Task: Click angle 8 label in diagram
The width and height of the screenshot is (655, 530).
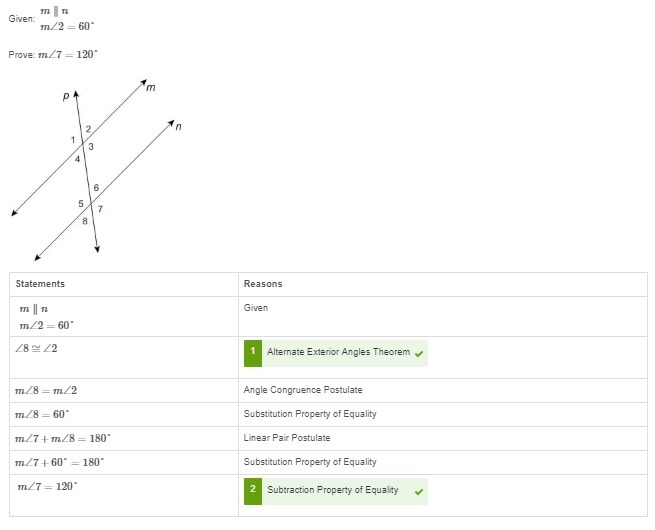Action: pos(85,221)
